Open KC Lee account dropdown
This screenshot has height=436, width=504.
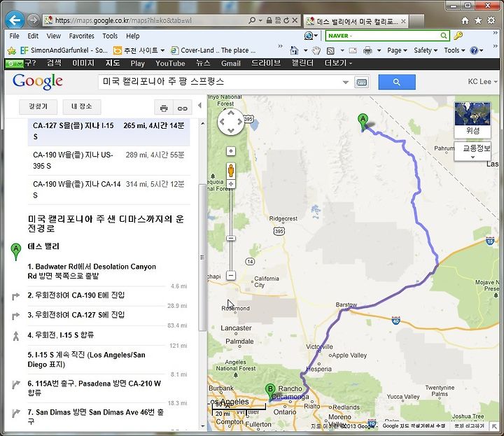(x=482, y=82)
